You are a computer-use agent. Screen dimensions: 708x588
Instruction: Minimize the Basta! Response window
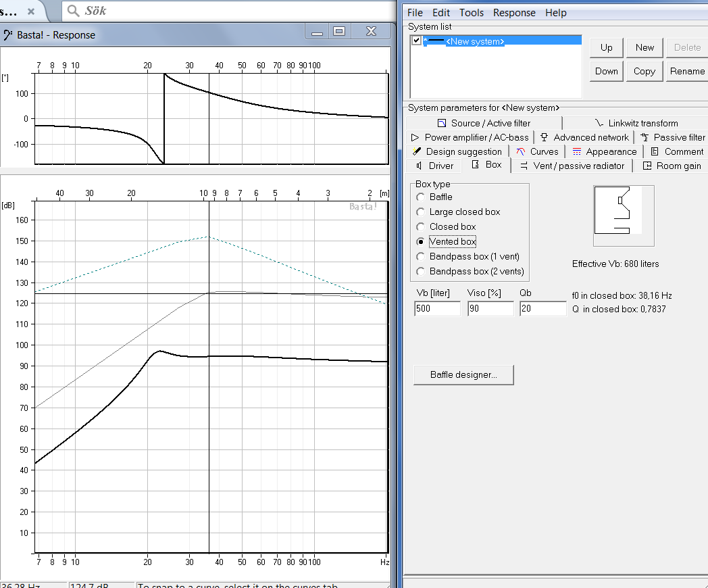[x=318, y=32]
